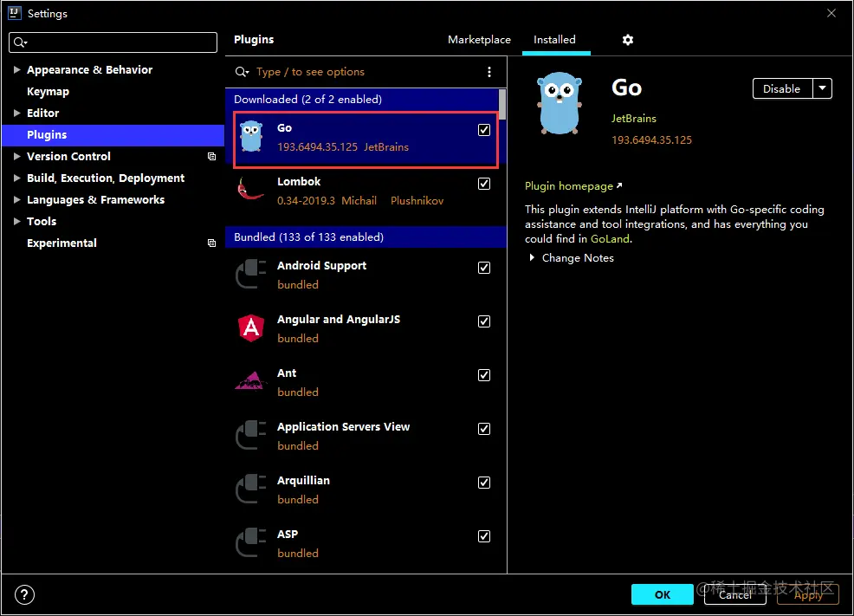This screenshot has width=854, height=616.
Task: Toggle the Angular and AngularJS checkbox
Action: click(x=483, y=321)
